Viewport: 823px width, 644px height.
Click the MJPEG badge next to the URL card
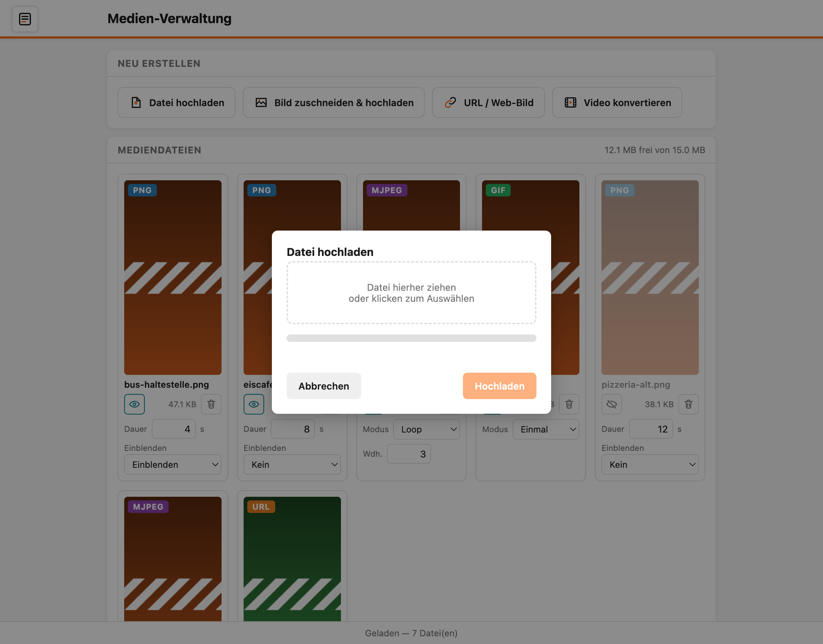[148, 507]
